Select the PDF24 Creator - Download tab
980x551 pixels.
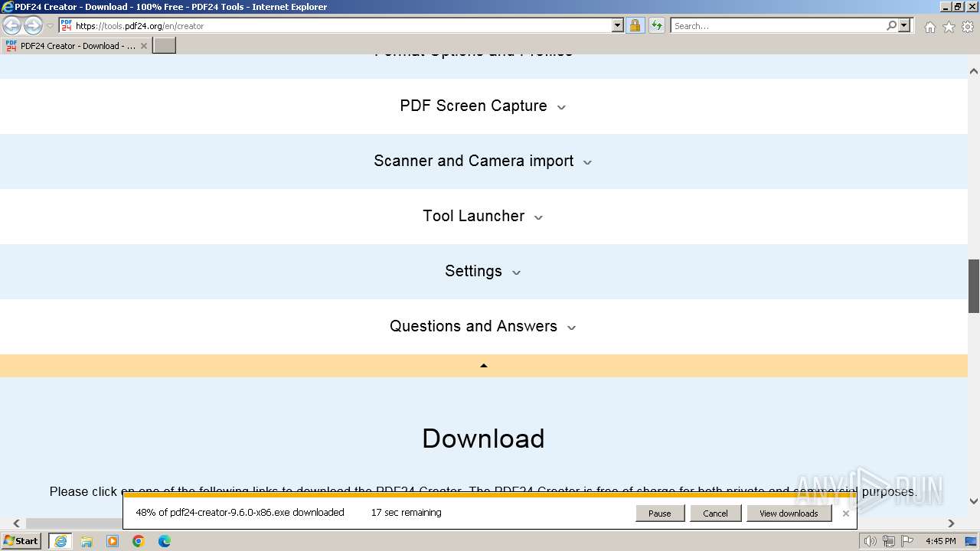coord(76,46)
